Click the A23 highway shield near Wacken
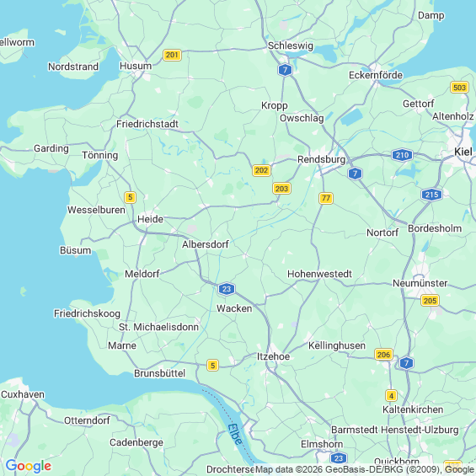Viewport: 476px width, 476px height. click(227, 289)
